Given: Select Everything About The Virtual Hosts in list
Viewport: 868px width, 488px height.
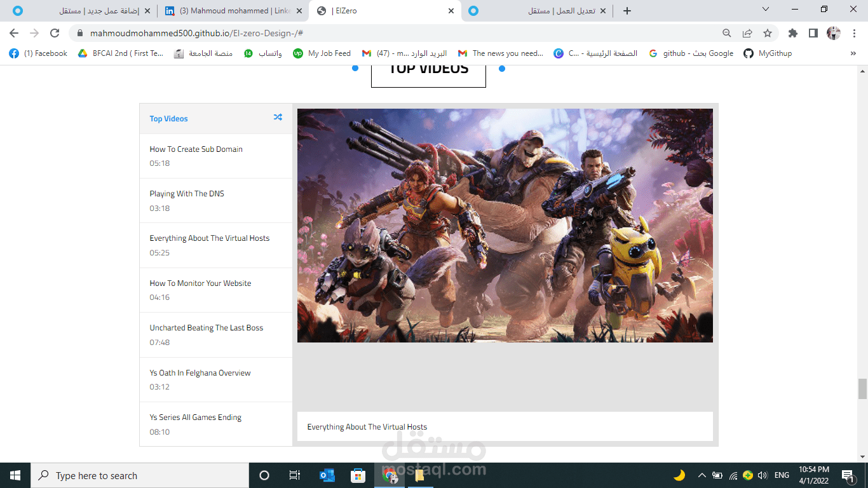Looking at the screenshot, I should 216,245.
